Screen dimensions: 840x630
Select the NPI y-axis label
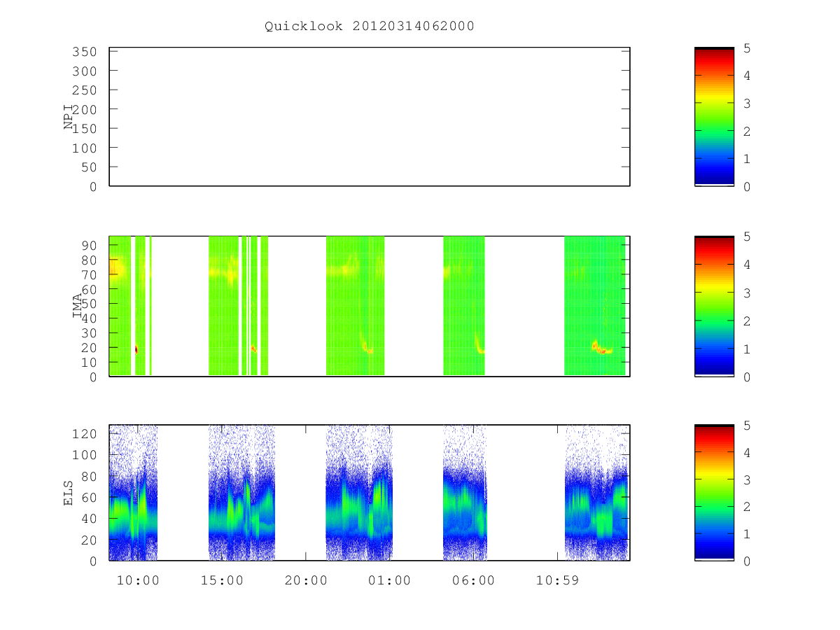[69, 118]
